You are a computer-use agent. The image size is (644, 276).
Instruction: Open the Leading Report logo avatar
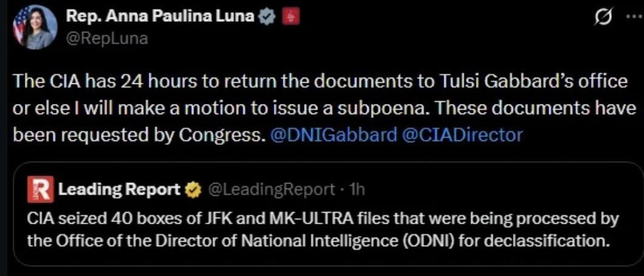coord(40,189)
